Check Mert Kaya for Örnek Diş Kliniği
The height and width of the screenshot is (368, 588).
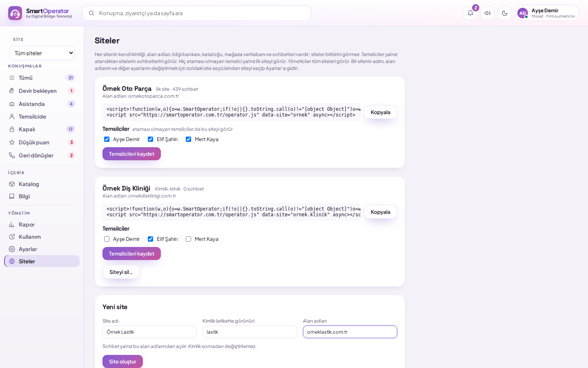(188, 239)
